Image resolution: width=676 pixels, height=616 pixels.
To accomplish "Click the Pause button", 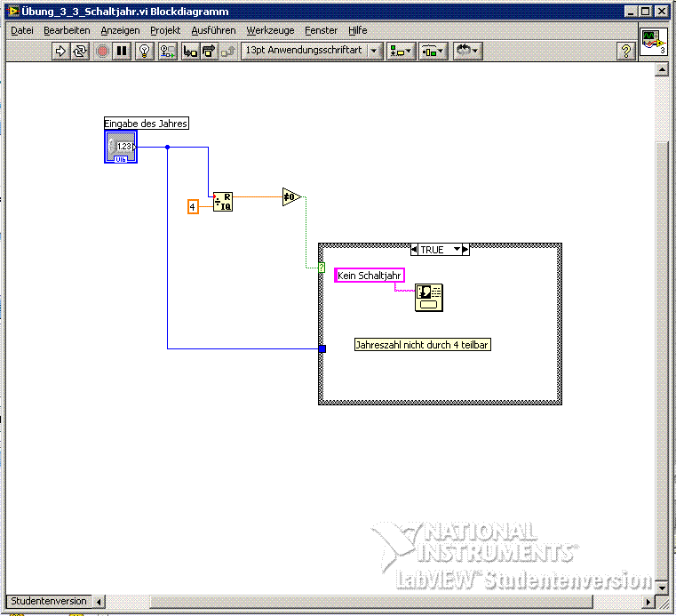I will pos(122,51).
